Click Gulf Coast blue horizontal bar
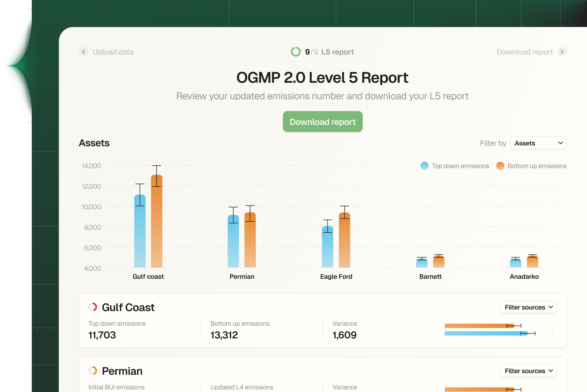Screen dimensions: 587x392 [486, 333]
